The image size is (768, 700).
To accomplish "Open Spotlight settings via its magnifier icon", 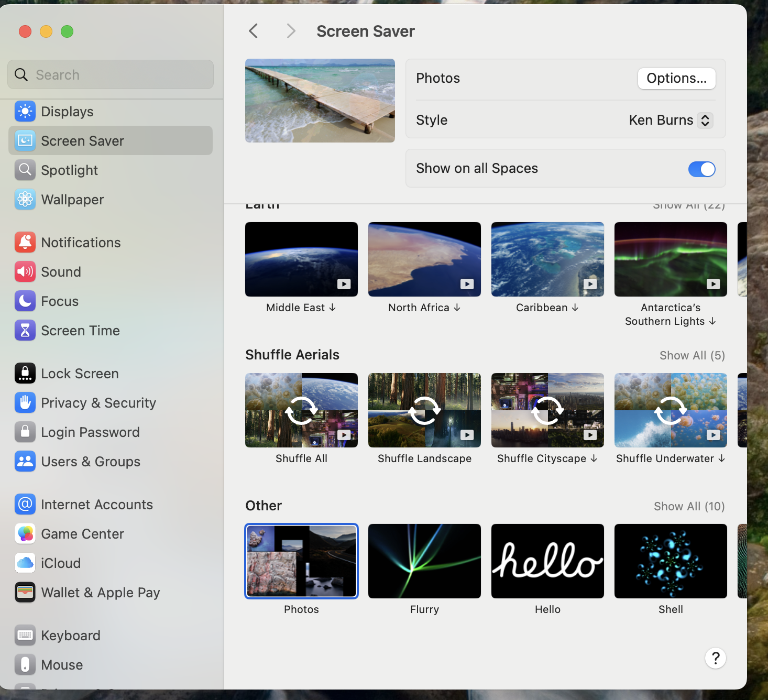I will pyautogui.click(x=25, y=170).
